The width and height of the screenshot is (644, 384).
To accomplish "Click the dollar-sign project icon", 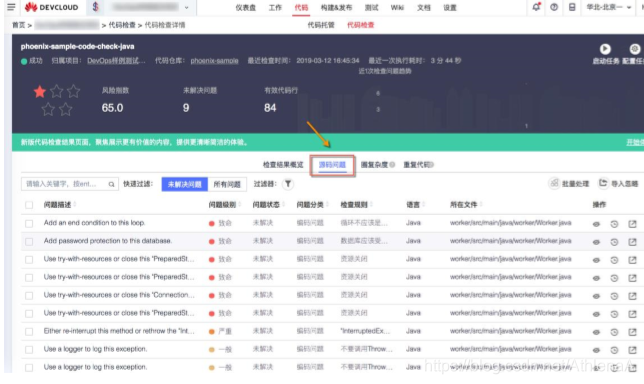I will [95, 7].
